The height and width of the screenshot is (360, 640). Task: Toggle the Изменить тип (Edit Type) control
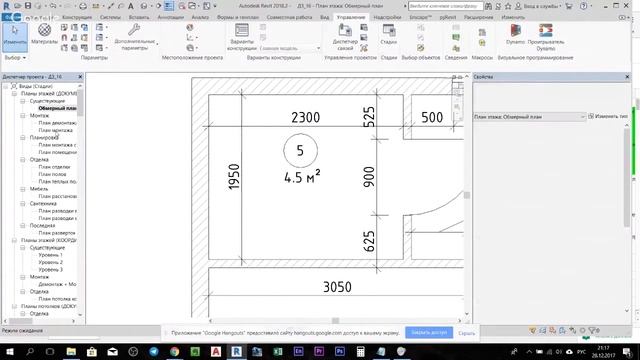(608, 116)
